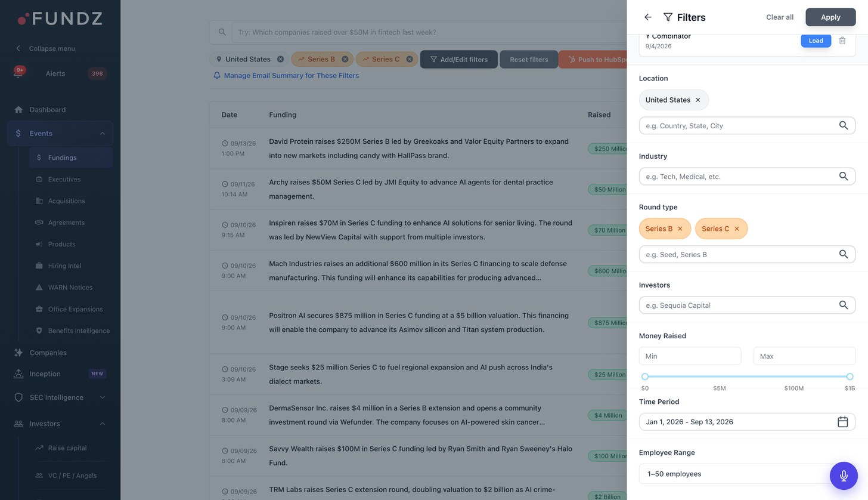Click the Inspiren Series C funding headline

(x=420, y=230)
